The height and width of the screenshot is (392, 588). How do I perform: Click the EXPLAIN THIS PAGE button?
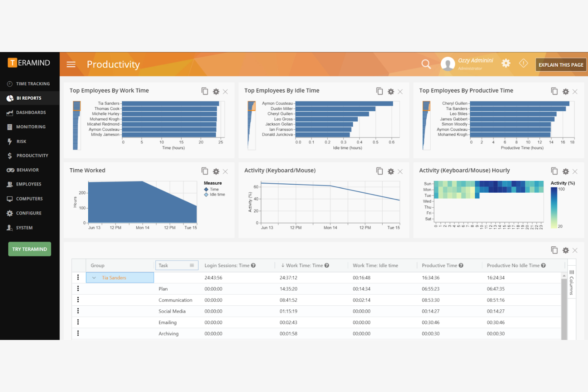pyautogui.click(x=561, y=64)
